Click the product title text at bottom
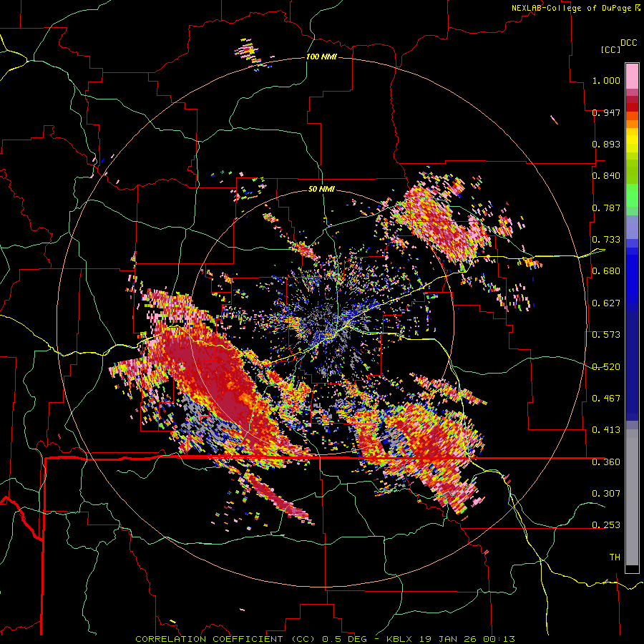The image size is (644, 644). [325, 639]
